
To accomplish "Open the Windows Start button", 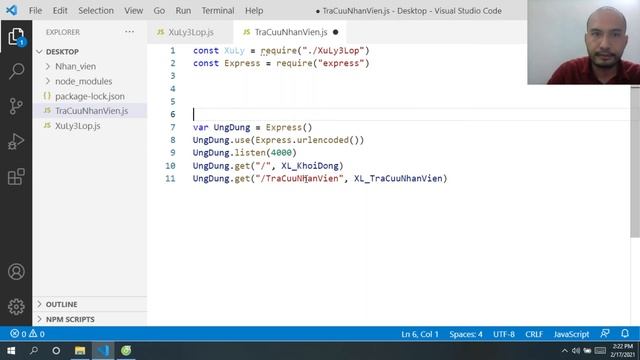I will click(11, 351).
